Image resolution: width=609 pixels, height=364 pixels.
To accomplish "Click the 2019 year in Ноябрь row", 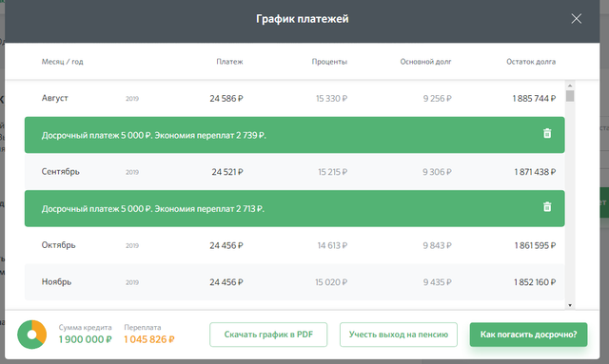I will [132, 282].
